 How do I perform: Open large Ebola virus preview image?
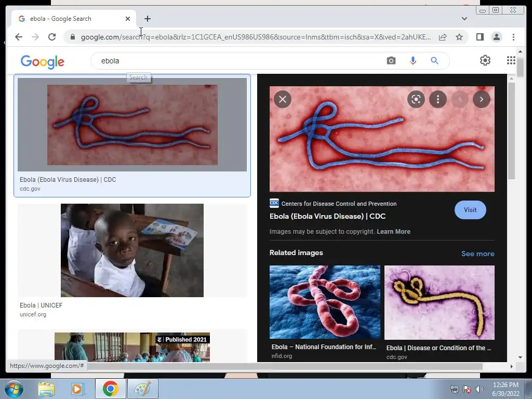pos(382,139)
